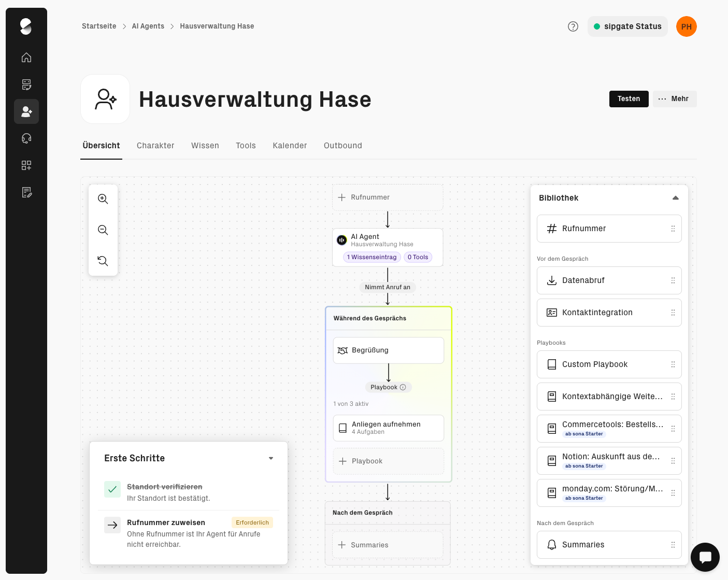Click the Playbook info icon
This screenshot has width=728, height=580.
click(x=403, y=387)
